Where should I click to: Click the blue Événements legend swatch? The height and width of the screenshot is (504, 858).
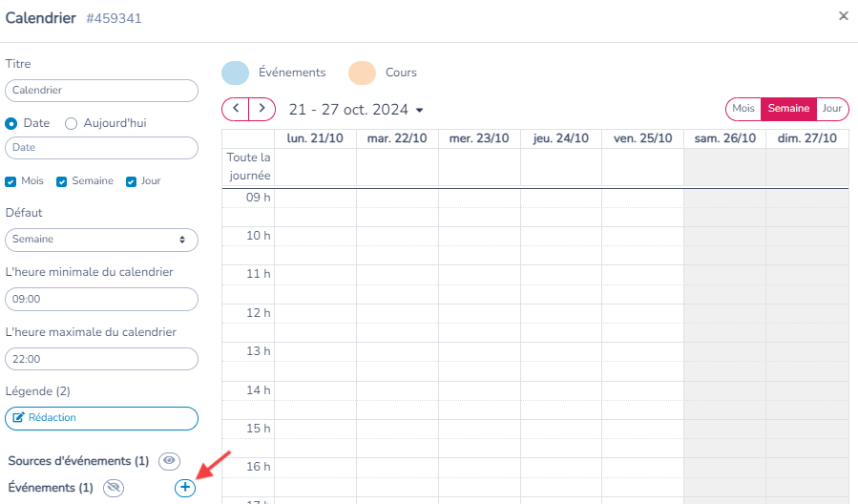point(236,73)
